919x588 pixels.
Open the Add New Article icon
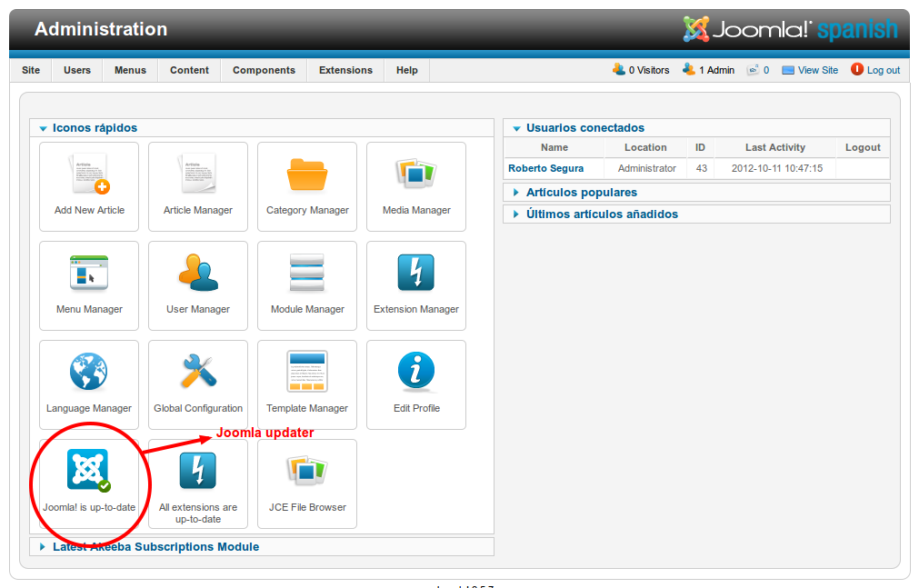click(x=88, y=186)
